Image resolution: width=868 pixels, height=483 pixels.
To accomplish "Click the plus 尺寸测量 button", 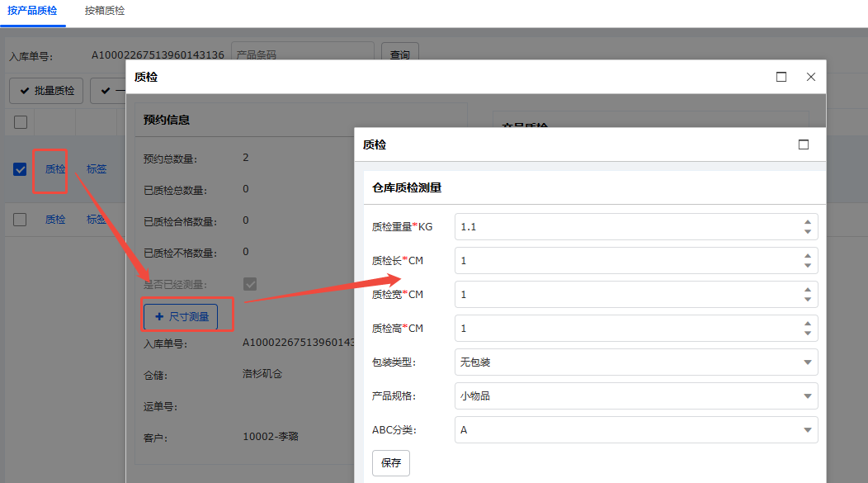I will pos(181,316).
